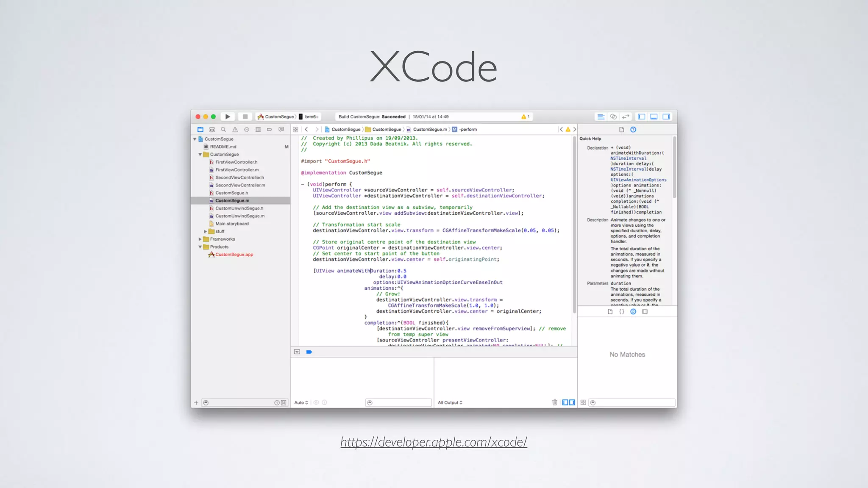Switch library to icon grid view
The width and height of the screenshot is (868, 488).
583,402
